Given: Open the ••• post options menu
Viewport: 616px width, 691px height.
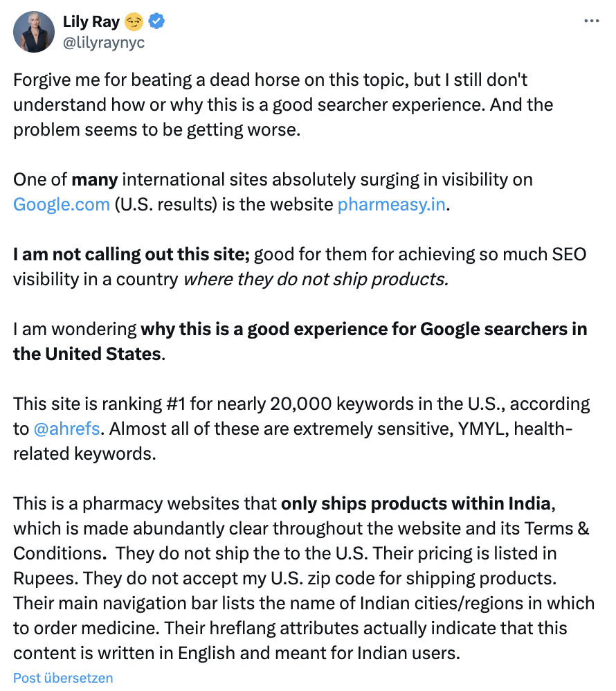Looking at the screenshot, I should point(592,21).
